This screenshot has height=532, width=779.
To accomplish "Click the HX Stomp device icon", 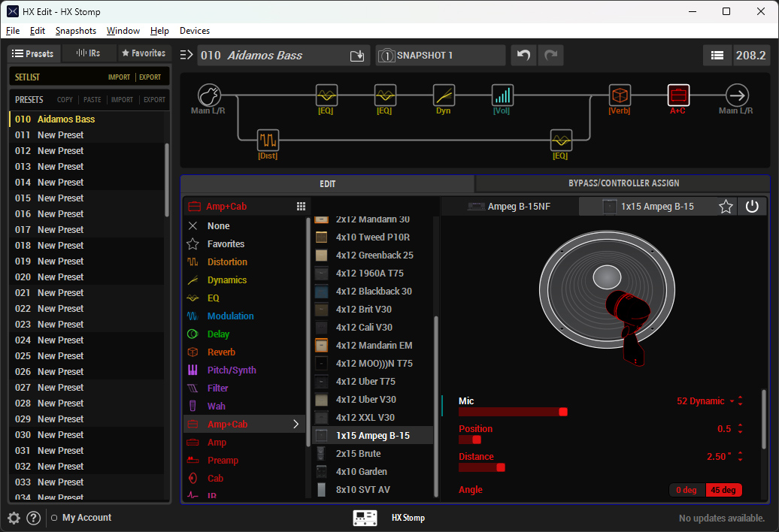I will [365, 518].
